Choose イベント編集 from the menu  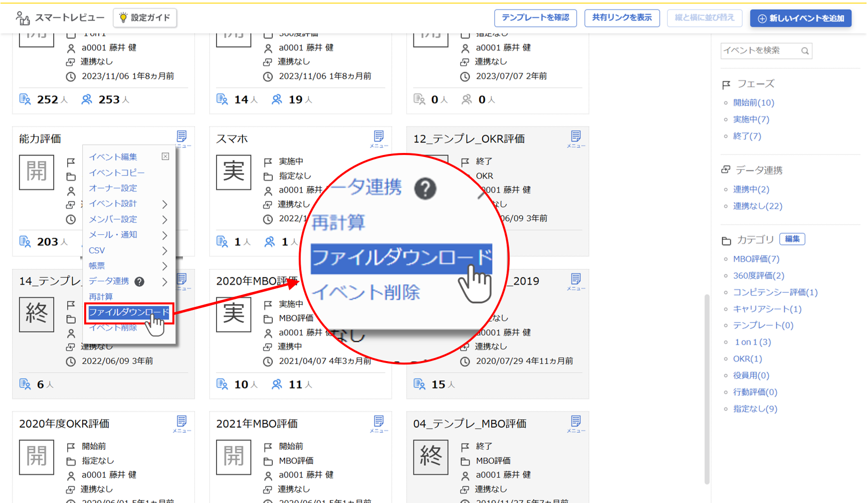click(x=113, y=157)
